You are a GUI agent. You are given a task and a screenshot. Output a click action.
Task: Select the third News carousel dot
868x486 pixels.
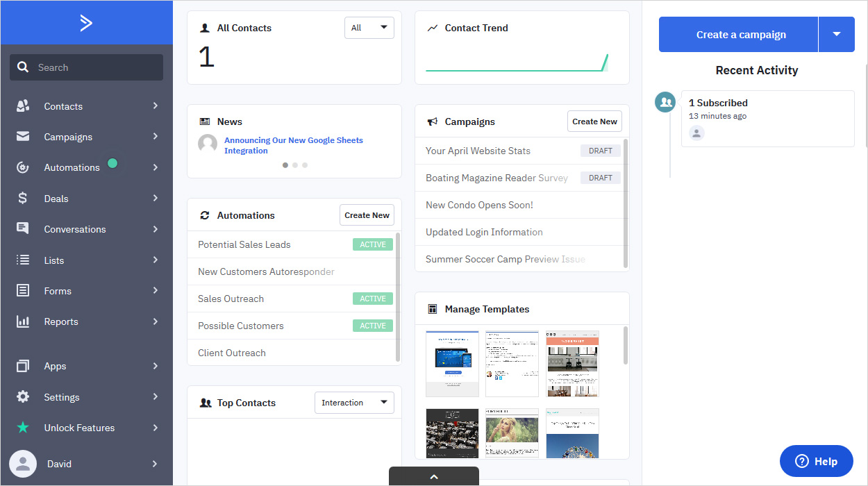[305, 165]
